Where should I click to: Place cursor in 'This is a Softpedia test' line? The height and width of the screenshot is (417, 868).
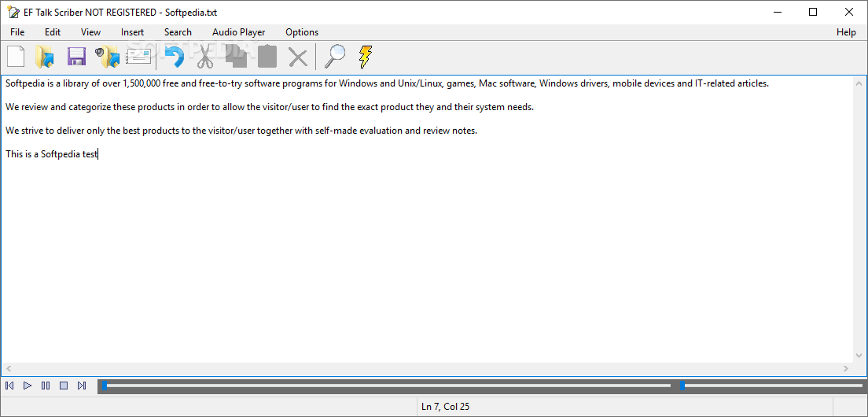pos(51,154)
